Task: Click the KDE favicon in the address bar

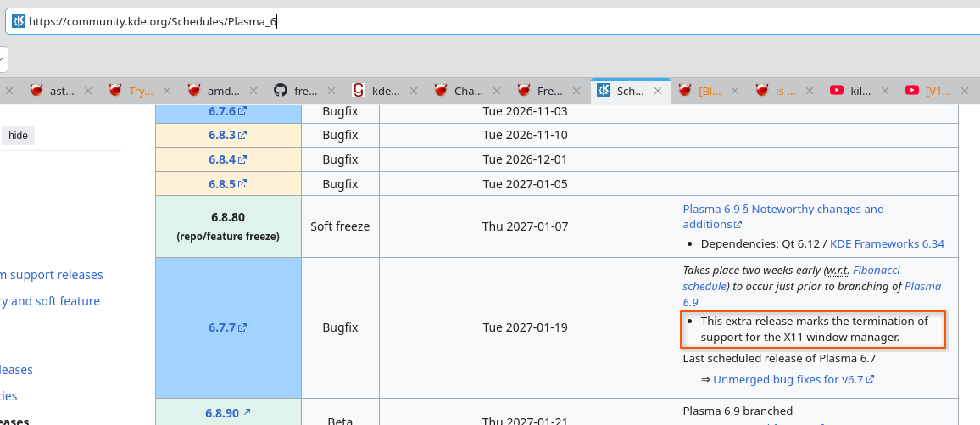Action: (19, 22)
